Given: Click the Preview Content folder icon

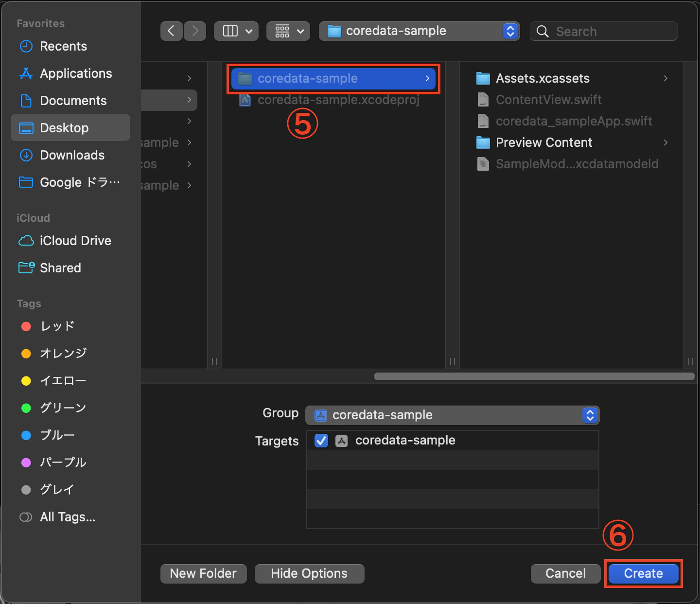Looking at the screenshot, I should click(x=483, y=142).
